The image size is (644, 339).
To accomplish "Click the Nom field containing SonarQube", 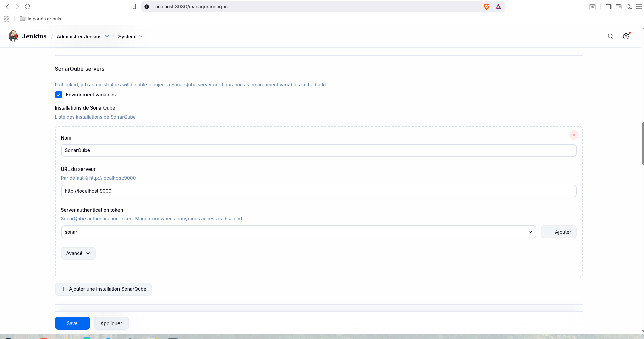I will click(318, 150).
